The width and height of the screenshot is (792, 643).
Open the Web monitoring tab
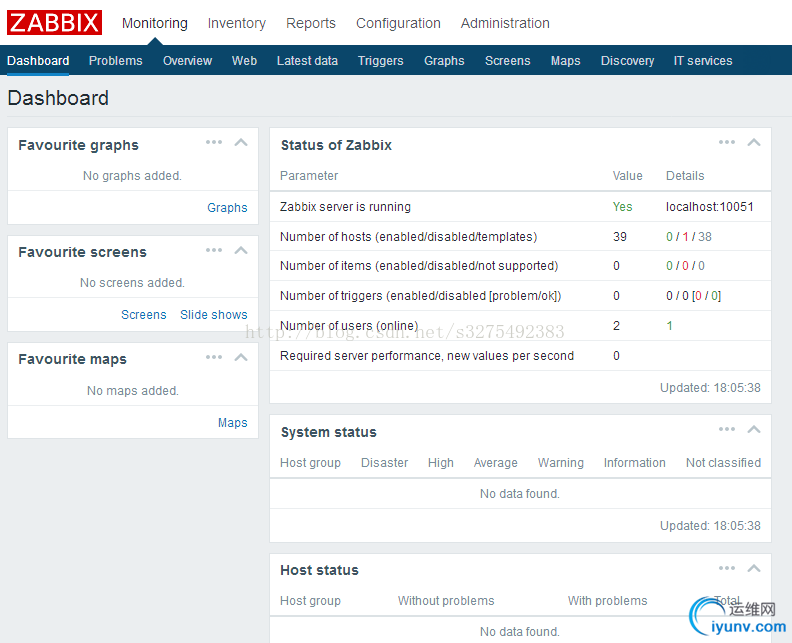pyautogui.click(x=244, y=61)
